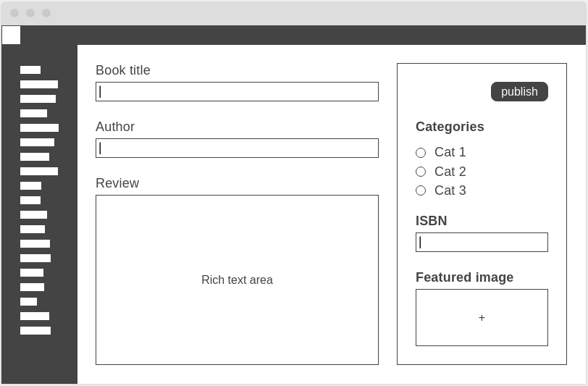The height and width of the screenshot is (386, 588).
Task: Focus the Author input field
Action: tap(237, 148)
